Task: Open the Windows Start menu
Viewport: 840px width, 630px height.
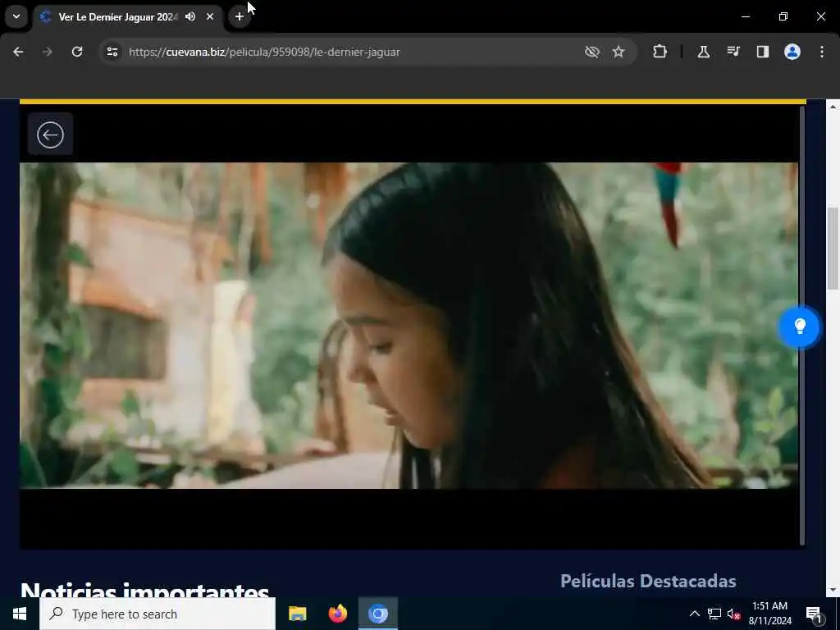Action: (20, 614)
